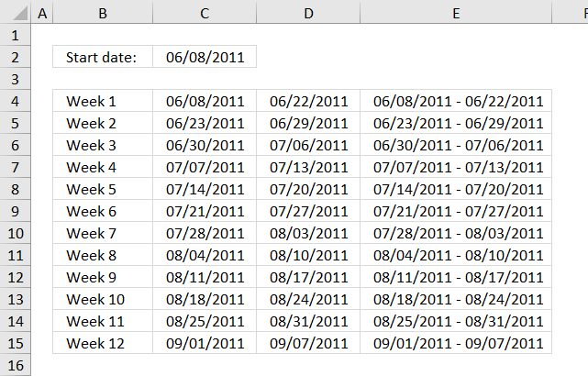Image resolution: width=588 pixels, height=376 pixels.
Task: Select the Start date: label cell
Action: 103,57
